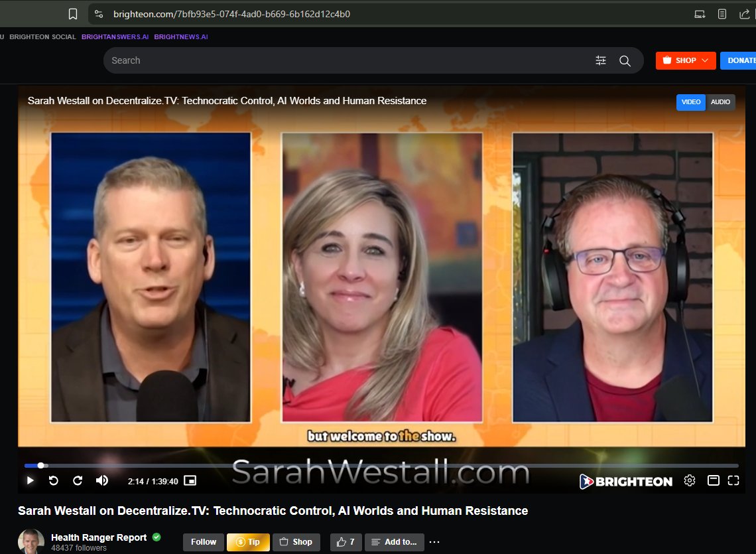This screenshot has width=756, height=554.
Task: Click the 48437 followers text
Action: tap(79, 548)
